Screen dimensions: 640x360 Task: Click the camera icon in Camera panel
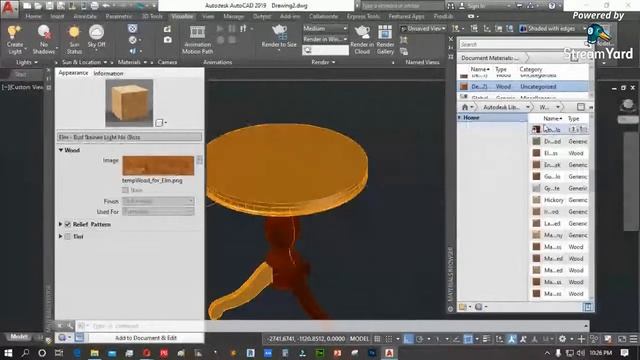click(167, 40)
